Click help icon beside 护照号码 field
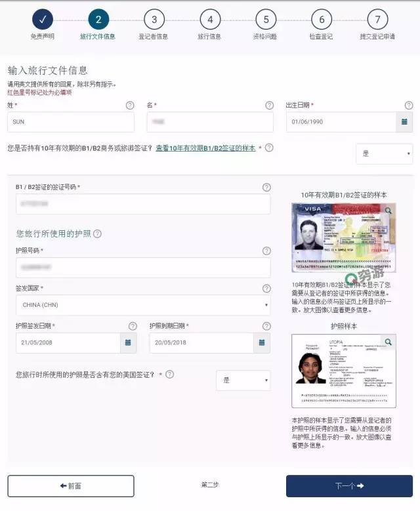This screenshot has width=420, height=511. (266, 251)
